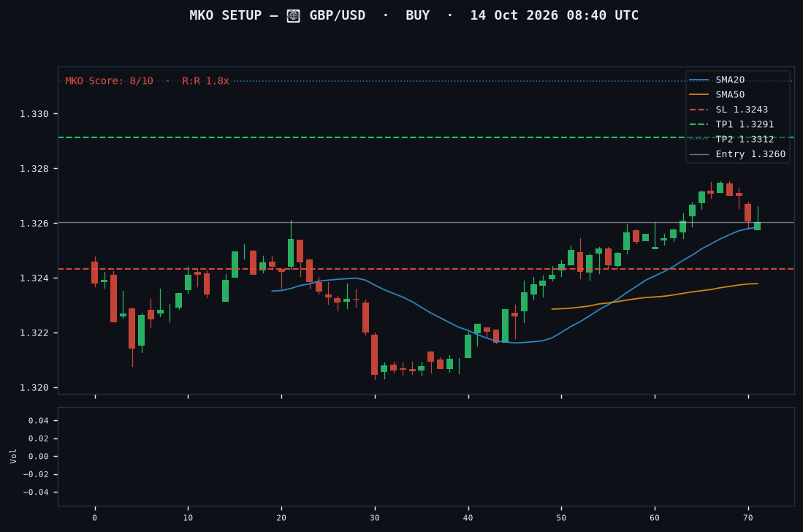Click '14 Oct 2026 08:40 UTC' timestamp in title
The width and height of the screenshot is (803, 532).
pyautogui.click(x=554, y=15)
